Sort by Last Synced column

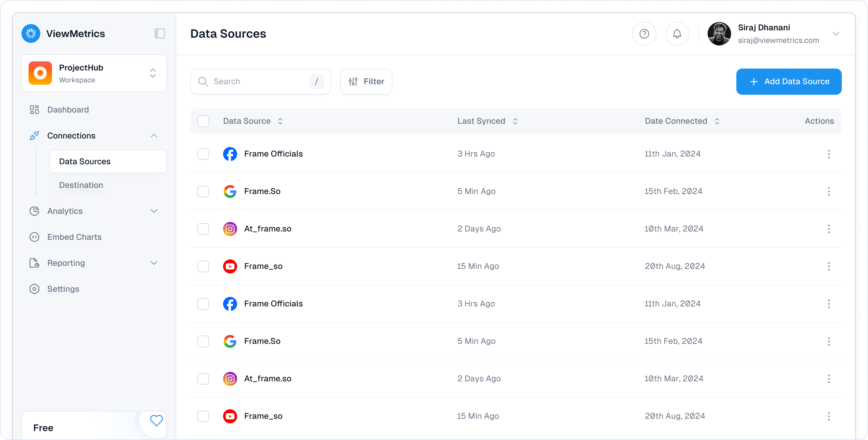click(x=487, y=121)
